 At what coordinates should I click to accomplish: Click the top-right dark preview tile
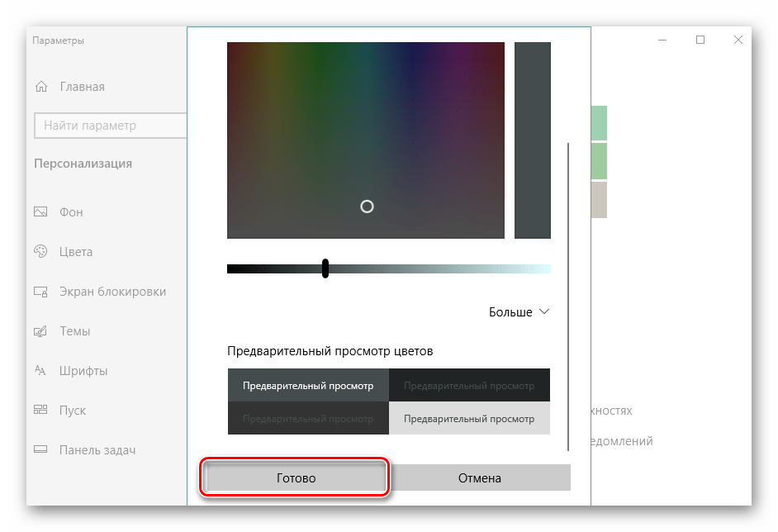(x=469, y=385)
